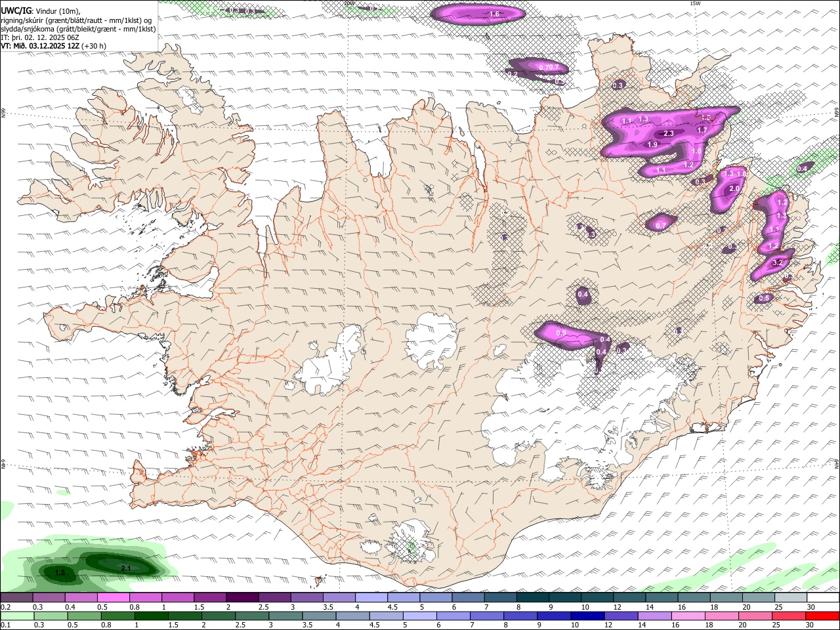Click the valid time 'VT: Mið. 03.12.2025 12Z (+30 h)'
The image size is (840, 630).
pos(53,46)
